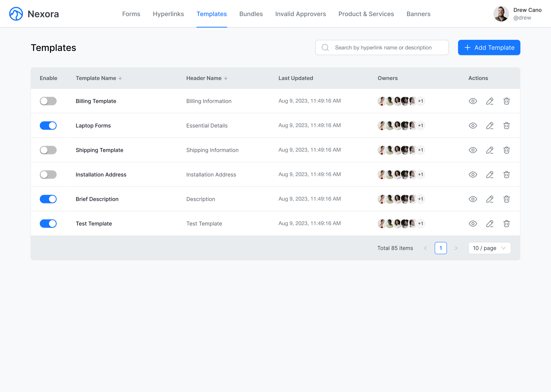This screenshot has width=551, height=392.
Task: Click the search magnifier icon
Action: click(325, 47)
